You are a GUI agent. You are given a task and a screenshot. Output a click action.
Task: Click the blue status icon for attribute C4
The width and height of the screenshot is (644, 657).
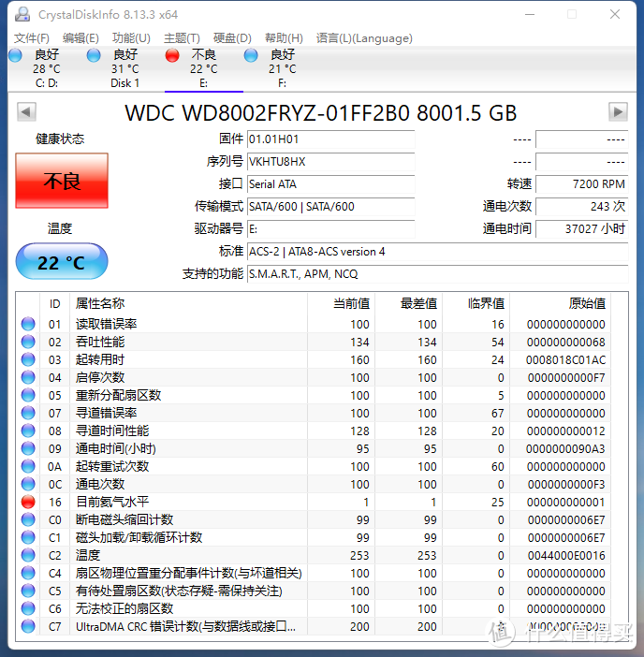(28, 573)
